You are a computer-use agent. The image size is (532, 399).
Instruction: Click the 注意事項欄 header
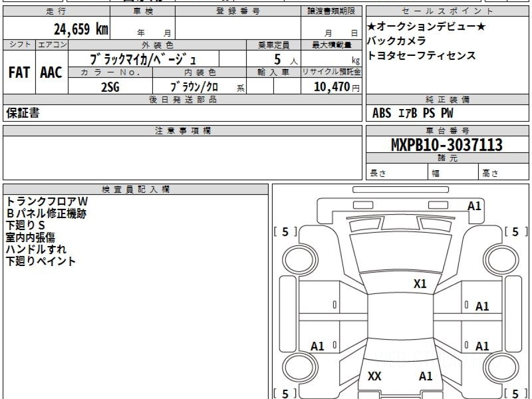coord(183,131)
